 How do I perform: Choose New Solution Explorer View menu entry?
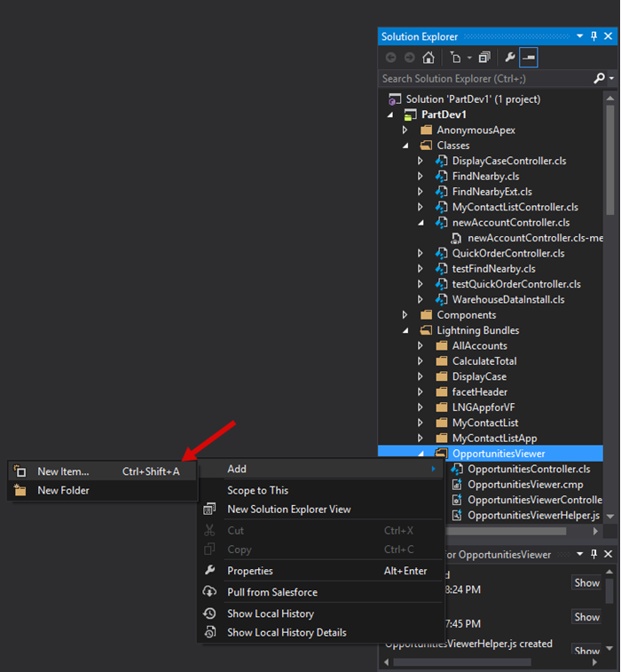320,510
